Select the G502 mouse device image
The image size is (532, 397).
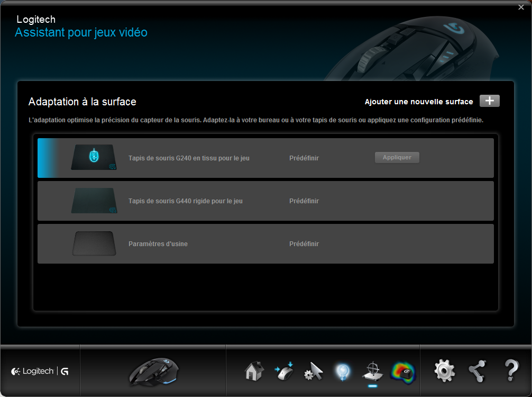pos(154,371)
